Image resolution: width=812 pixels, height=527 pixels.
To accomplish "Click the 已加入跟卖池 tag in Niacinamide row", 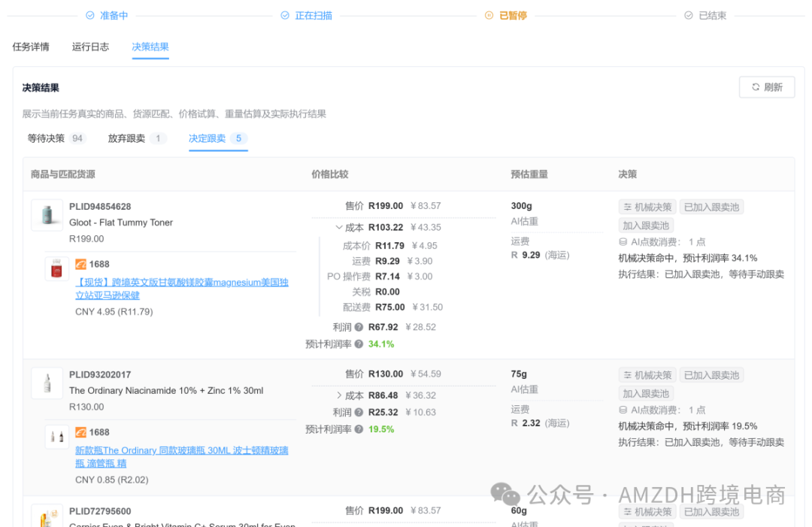I will 711,375.
